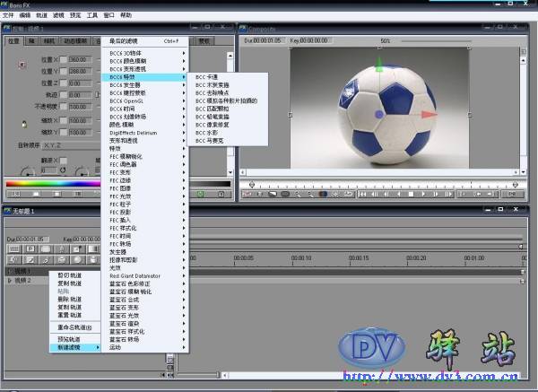This screenshot has height=392, width=538.
Task: Click the speaker icon in timeline toolbar
Action: tap(14, 260)
